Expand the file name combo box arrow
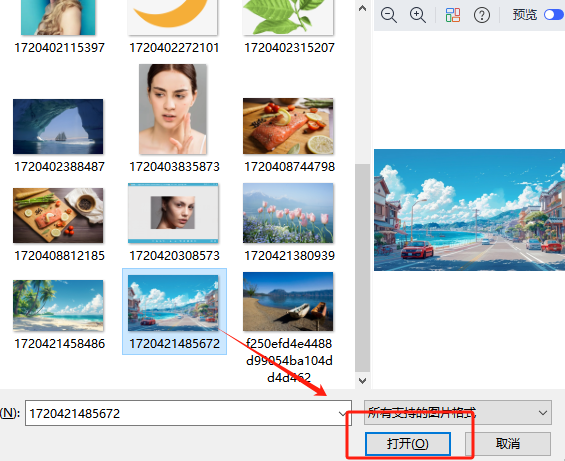This screenshot has height=461, width=565. tap(343, 413)
